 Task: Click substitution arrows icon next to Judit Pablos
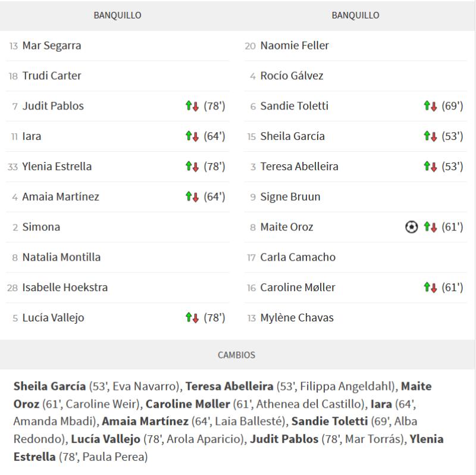tap(192, 106)
